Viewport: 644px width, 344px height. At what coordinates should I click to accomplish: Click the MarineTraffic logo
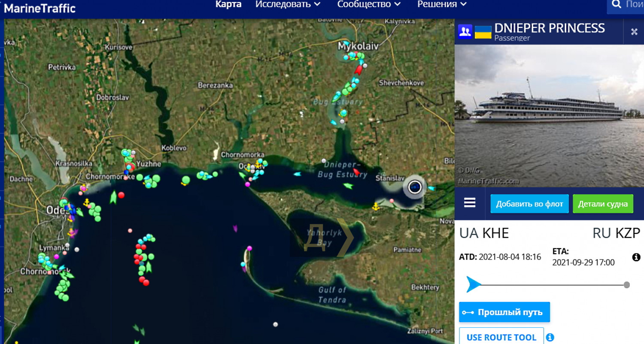[x=39, y=8]
